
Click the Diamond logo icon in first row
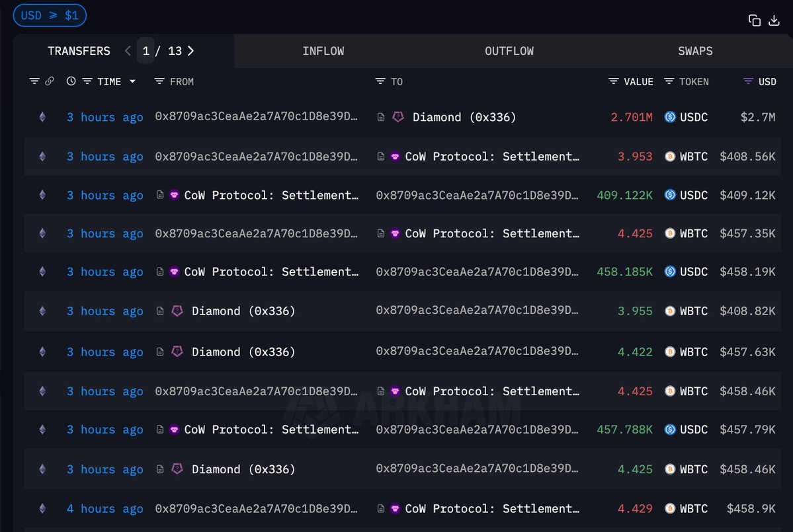click(x=398, y=117)
